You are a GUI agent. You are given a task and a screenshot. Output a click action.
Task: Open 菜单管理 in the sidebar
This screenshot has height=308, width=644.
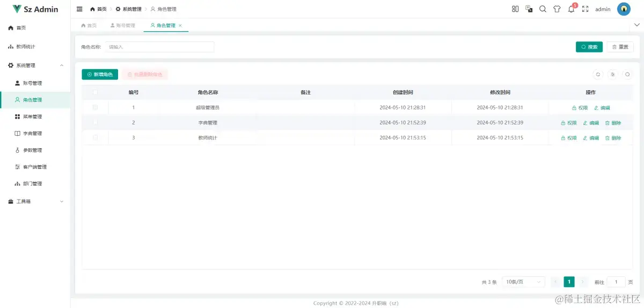[x=35, y=116]
